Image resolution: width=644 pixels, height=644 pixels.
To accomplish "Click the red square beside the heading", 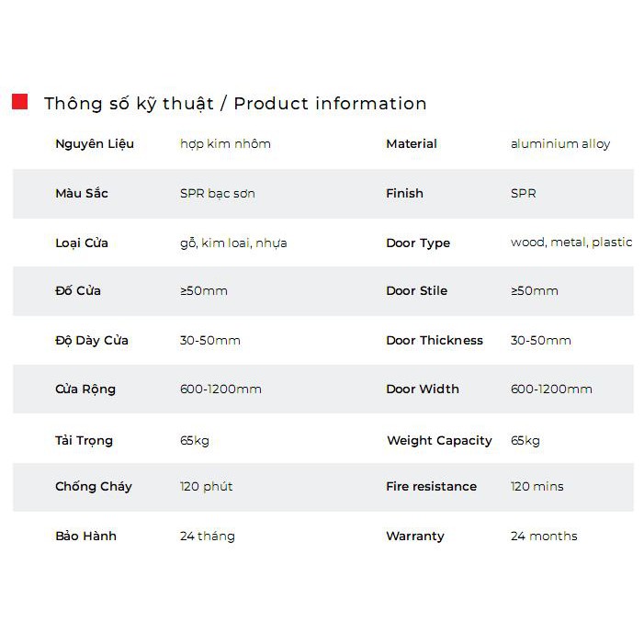I will coord(19,101).
